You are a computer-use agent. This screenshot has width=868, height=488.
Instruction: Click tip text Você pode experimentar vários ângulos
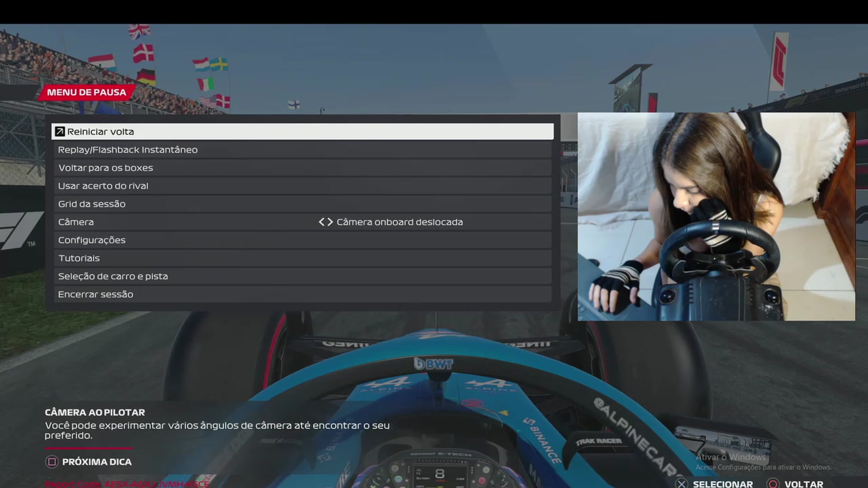click(217, 430)
